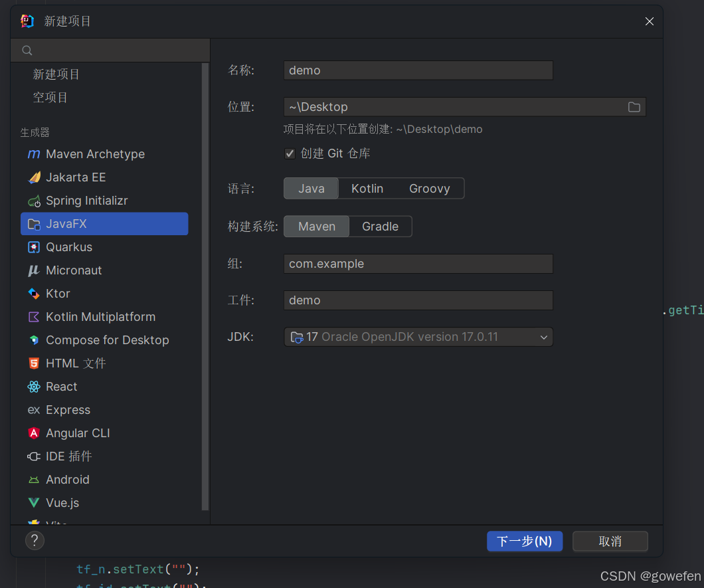点击取消按钮

point(610,541)
